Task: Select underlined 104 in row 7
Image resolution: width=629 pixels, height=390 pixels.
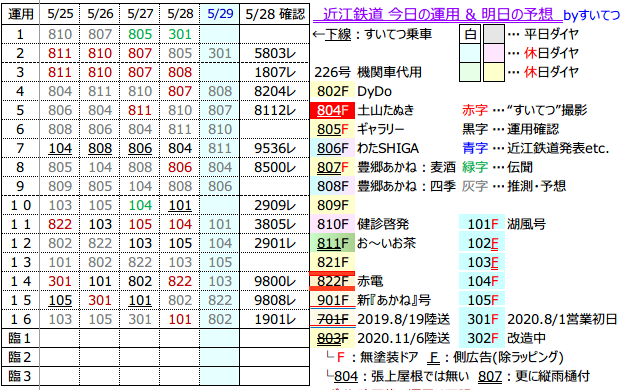Action: 60,148
